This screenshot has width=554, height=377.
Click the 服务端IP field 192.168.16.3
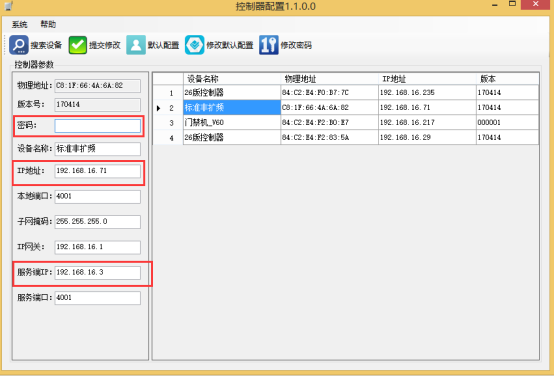point(98,273)
